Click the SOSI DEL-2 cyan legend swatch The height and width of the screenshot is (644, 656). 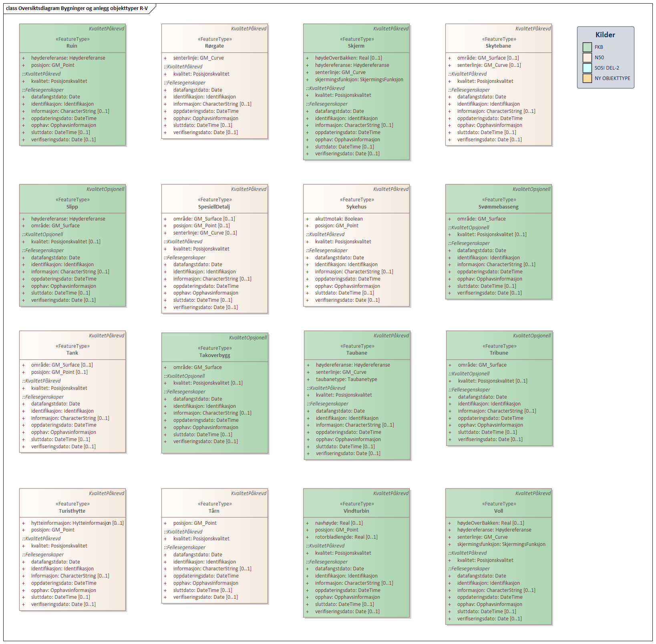coord(587,68)
